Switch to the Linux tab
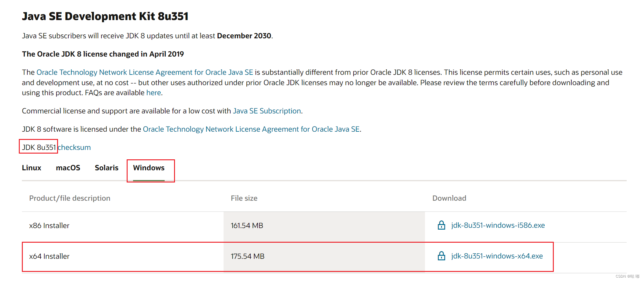Screen dimensions: 644x281 pos(32,168)
